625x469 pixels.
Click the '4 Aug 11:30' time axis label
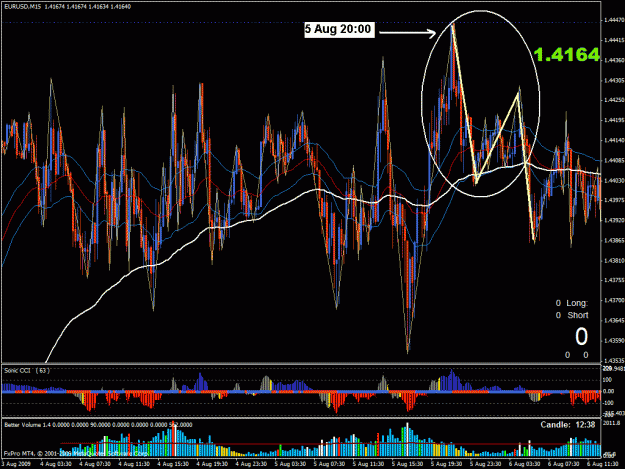(x=134, y=464)
